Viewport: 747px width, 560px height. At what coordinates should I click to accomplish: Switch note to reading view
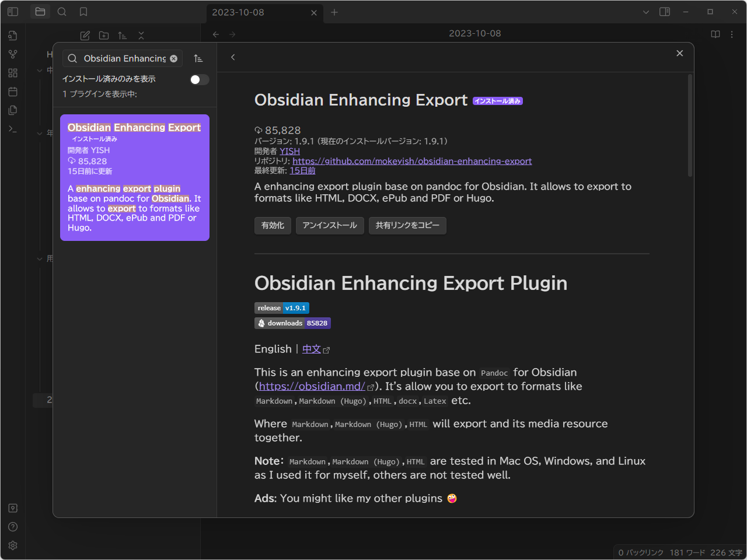pyautogui.click(x=715, y=34)
